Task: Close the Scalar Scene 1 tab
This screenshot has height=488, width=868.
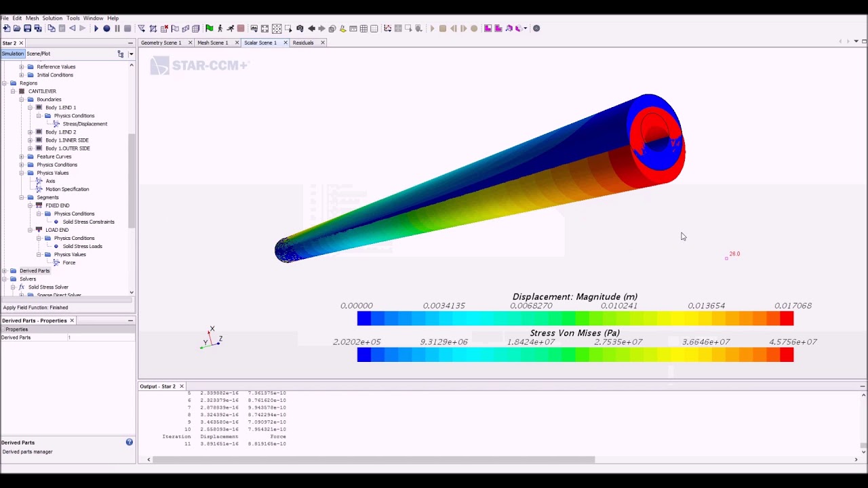Action: [x=285, y=43]
